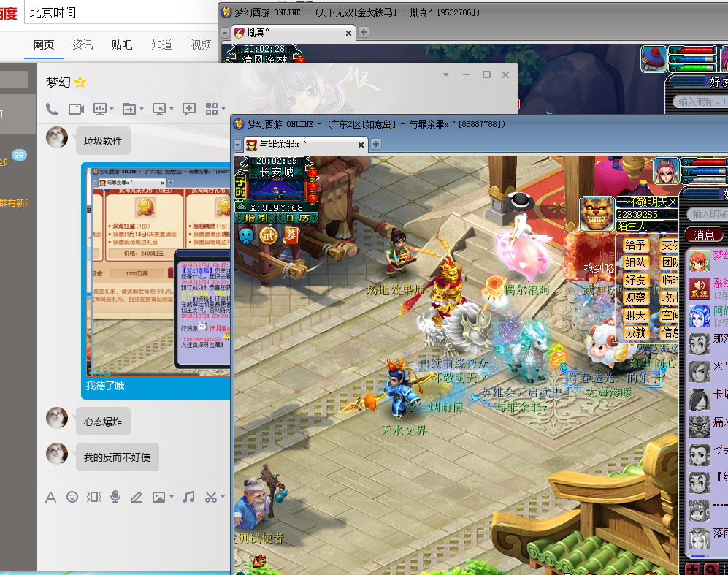Open the tab list dropdown left of 与罪余罪x tab
The height and width of the screenshot is (575, 728).
point(237,145)
